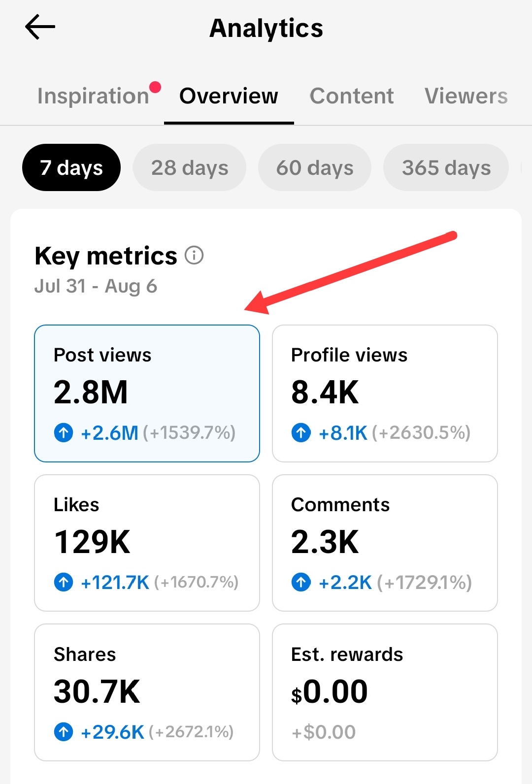Select the 7 days range

tap(71, 167)
